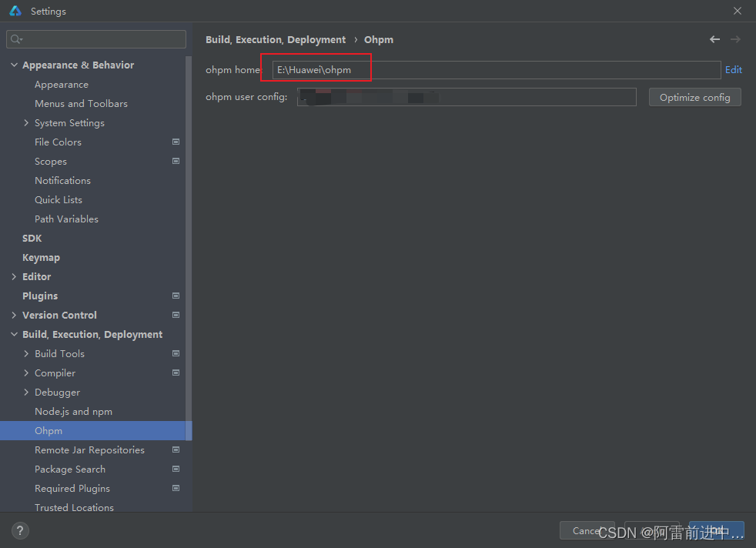Open SDK settings page
The height and width of the screenshot is (548, 756).
tap(32, 238)
